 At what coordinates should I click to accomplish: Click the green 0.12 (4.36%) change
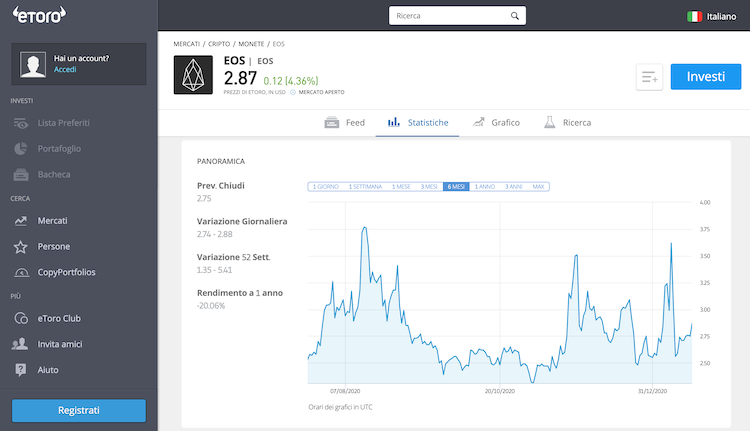[x=291, y=81]
